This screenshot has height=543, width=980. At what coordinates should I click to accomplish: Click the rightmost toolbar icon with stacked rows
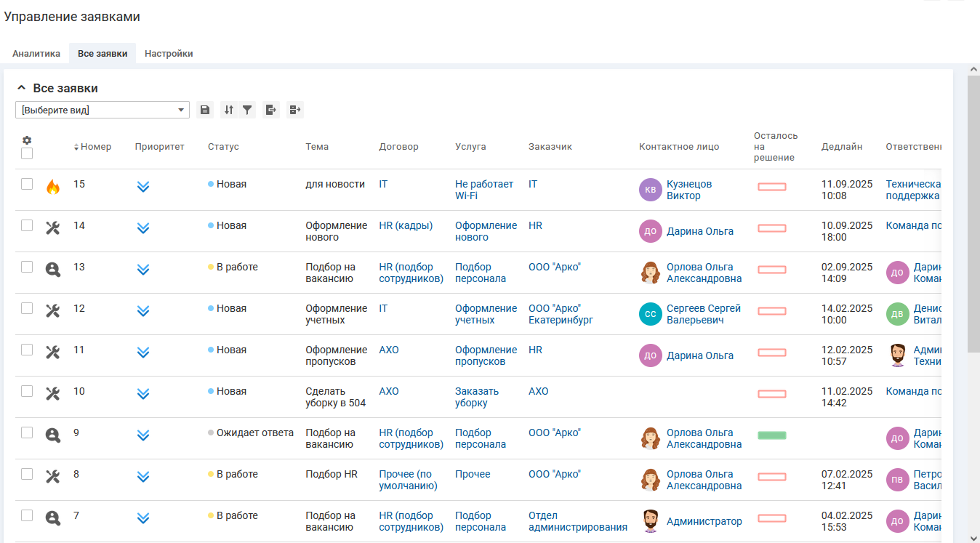(x=294, y=110)
